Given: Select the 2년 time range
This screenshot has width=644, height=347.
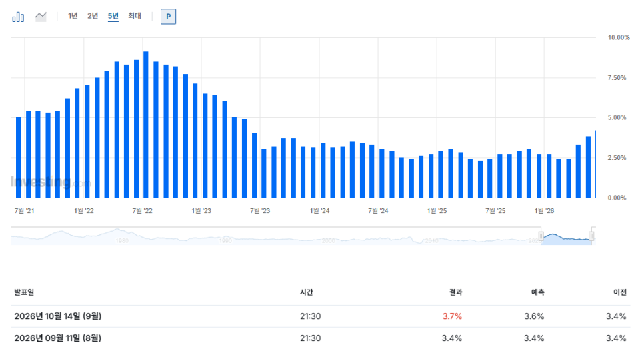Looking at the screenshot, I should click(x=93, y=16).
